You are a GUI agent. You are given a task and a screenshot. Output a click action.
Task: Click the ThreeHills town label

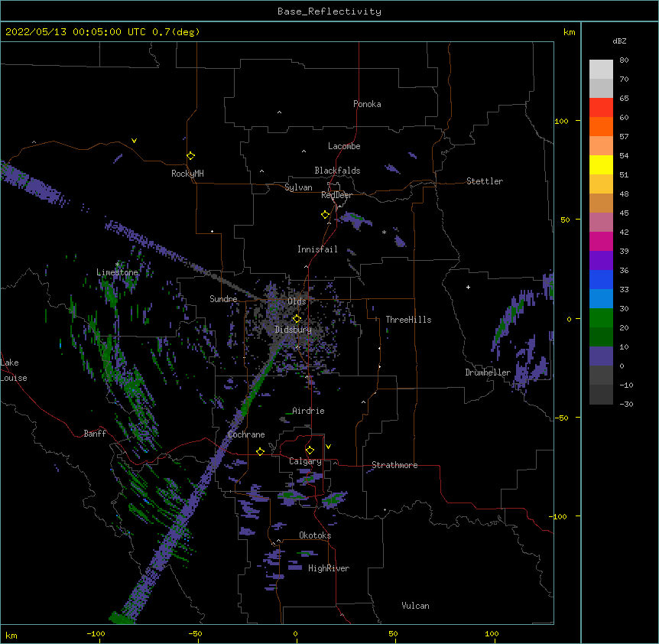[408, 320]
